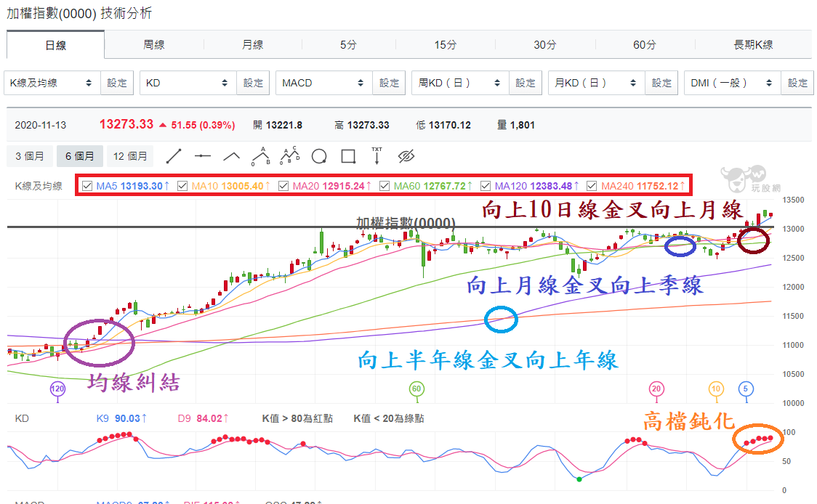
Task: Click 設定 next to MACD dropdown
Action: pyautogui.click(x=389, y=83)
